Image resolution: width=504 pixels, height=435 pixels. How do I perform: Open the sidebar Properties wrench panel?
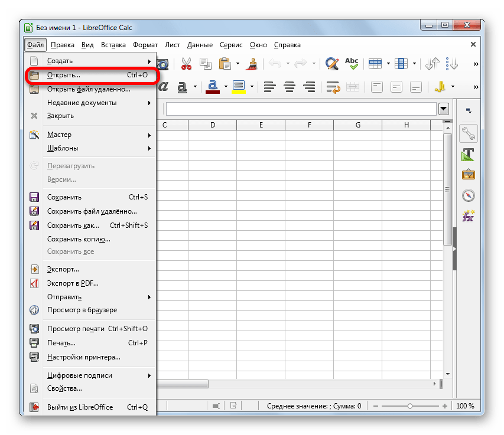click(469, 133)
